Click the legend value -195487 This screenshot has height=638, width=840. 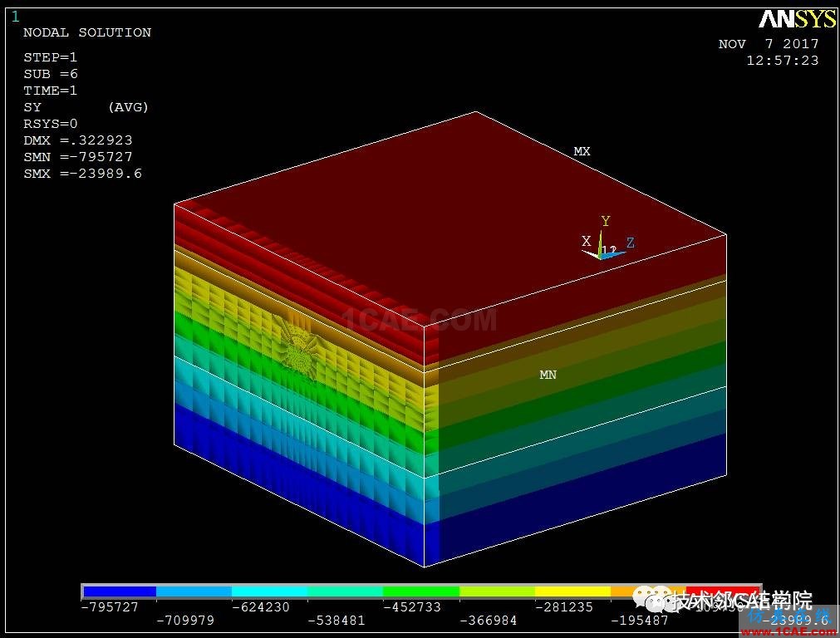coord(640,621)
